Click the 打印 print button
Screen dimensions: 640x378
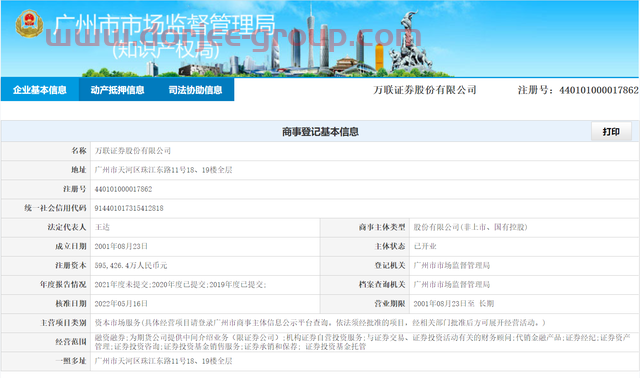(x=611, y=131)
